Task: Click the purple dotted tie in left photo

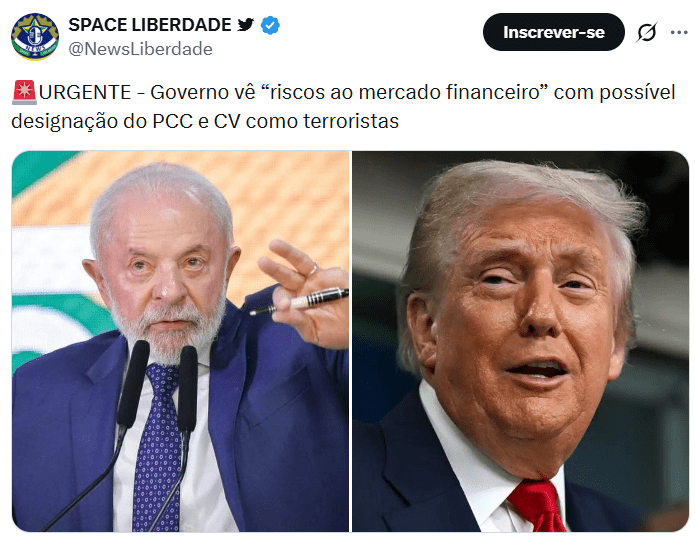Action: (x=157, y=448)
